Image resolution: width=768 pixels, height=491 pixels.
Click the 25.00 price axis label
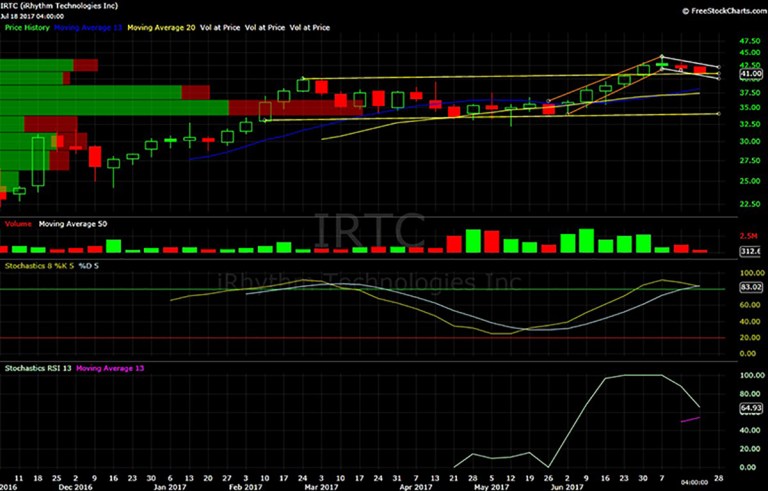tap(750, 181)
